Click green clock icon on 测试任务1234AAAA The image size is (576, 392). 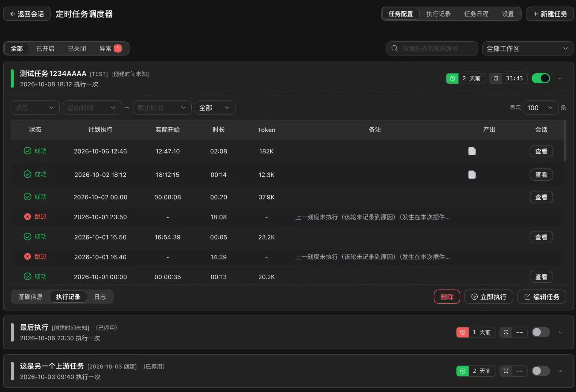(x=452, y=78)
